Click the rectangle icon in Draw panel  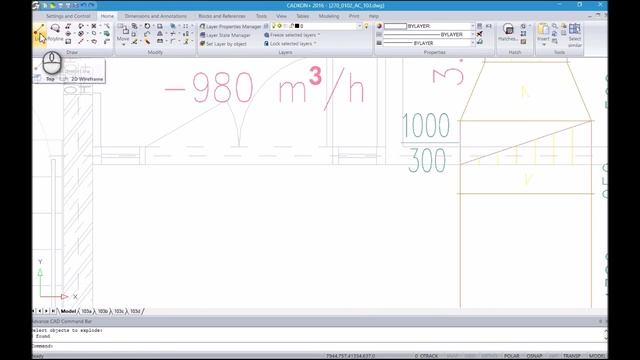68,42
